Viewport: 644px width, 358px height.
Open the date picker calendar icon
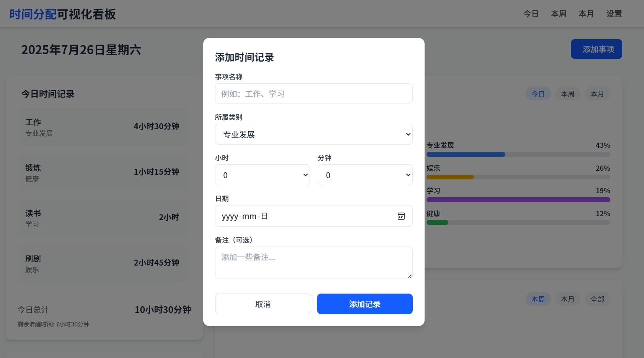[401, 216]
